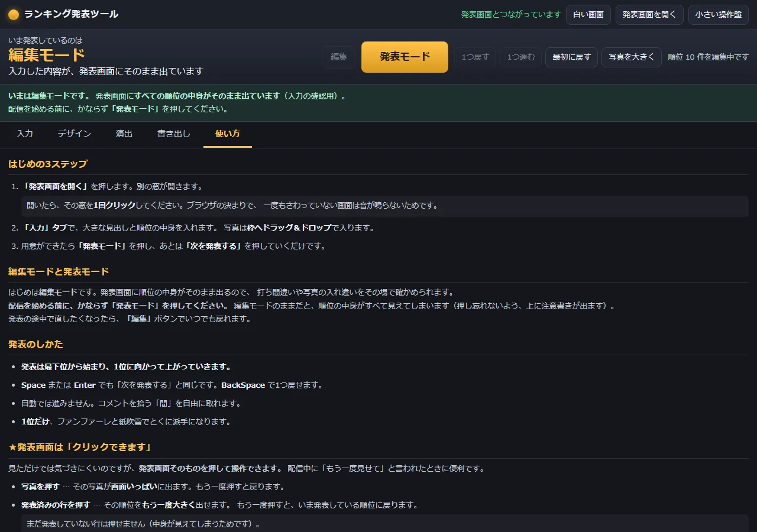
Task: Click the 発表画面とつながっています status text
Action: tap(511, 15)
